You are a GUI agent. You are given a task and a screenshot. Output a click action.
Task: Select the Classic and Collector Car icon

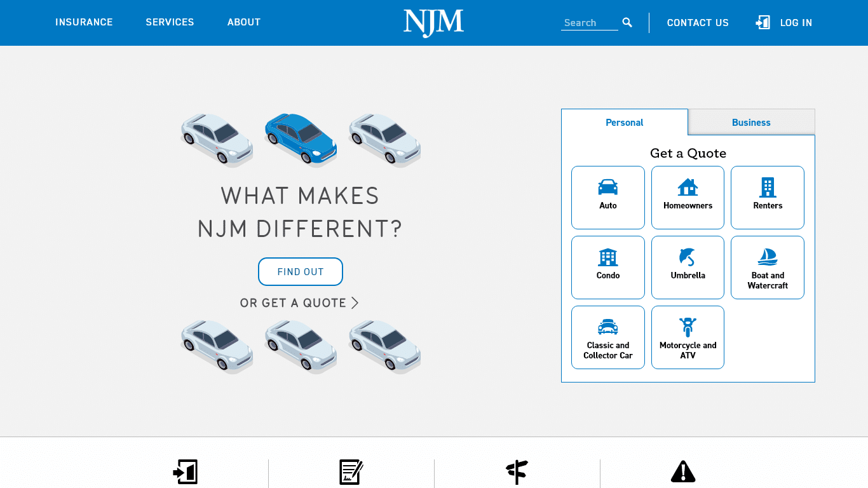(607, 328)
